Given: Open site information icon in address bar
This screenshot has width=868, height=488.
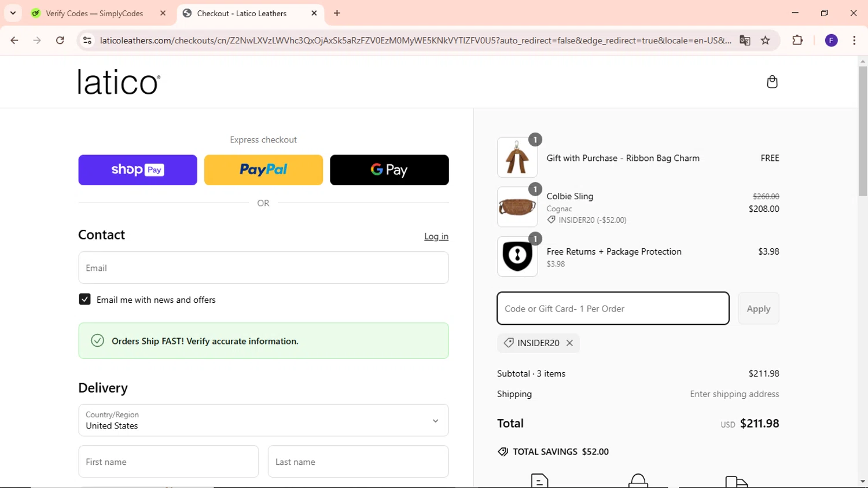Looking at the screenshot, I should coord(87,41).
